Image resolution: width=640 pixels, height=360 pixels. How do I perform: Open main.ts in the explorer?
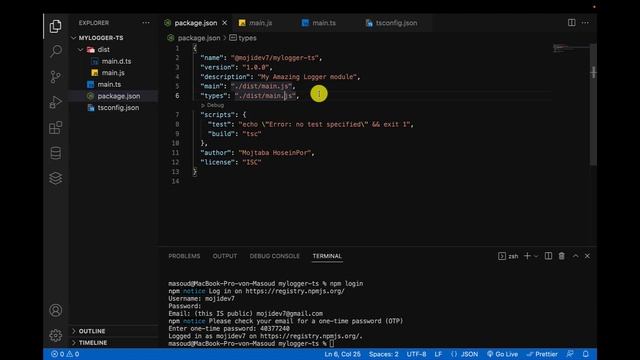109,84
